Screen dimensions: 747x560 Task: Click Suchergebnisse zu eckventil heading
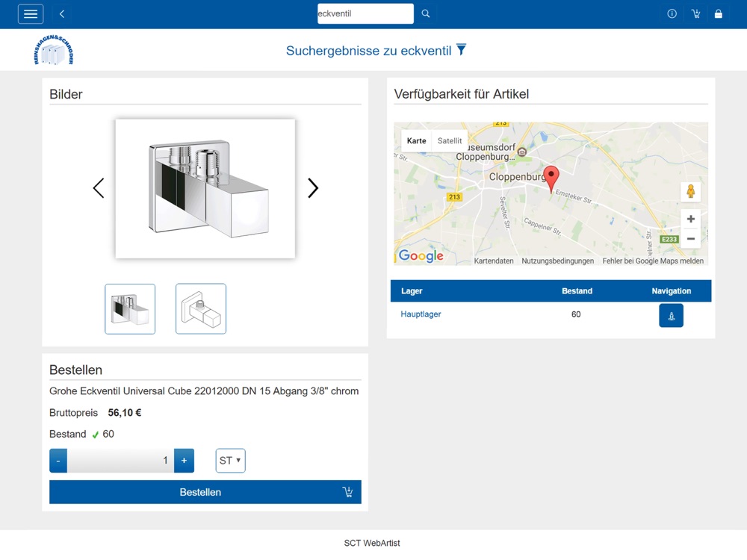pyautogui.click(x=368, y=51)
